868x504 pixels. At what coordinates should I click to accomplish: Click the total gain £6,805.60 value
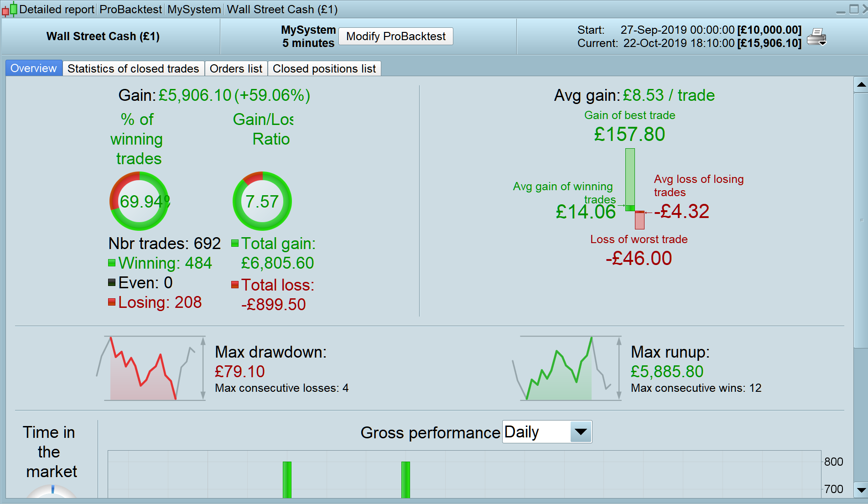277,263
